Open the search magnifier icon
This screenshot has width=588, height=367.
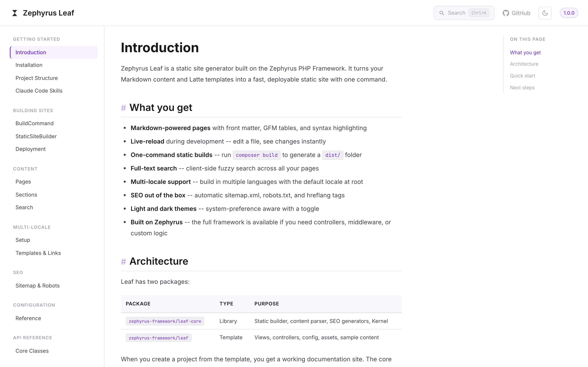pyautogui.click(x=442, y=13)
